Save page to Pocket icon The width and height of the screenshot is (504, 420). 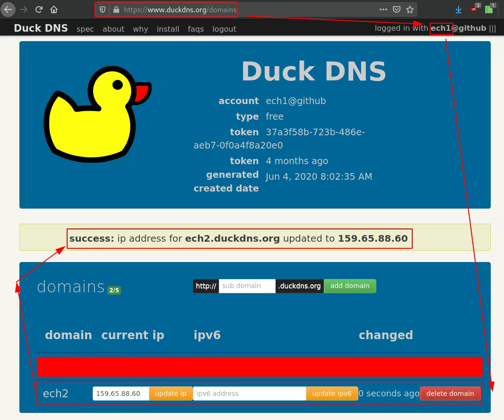(397, 9)
